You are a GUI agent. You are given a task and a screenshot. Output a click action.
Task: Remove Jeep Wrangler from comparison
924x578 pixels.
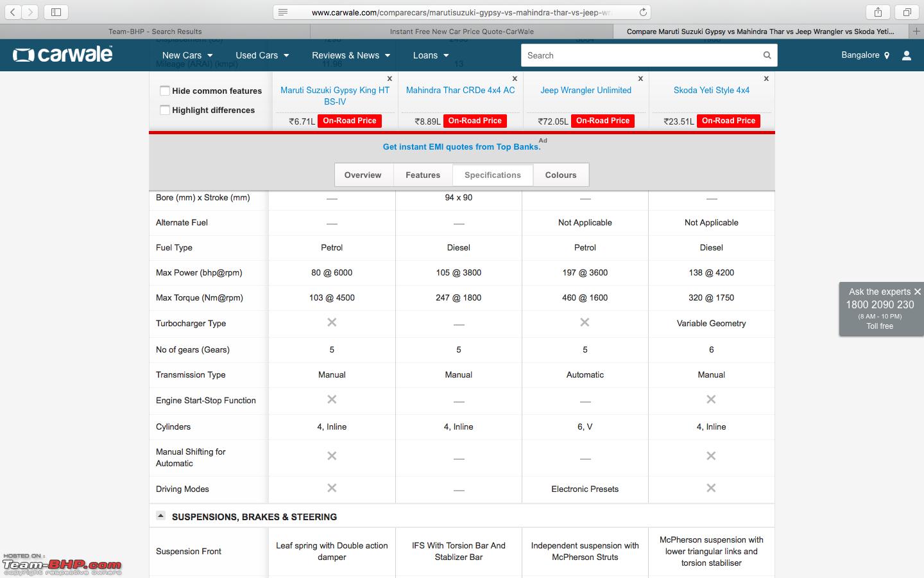[640, 78]
